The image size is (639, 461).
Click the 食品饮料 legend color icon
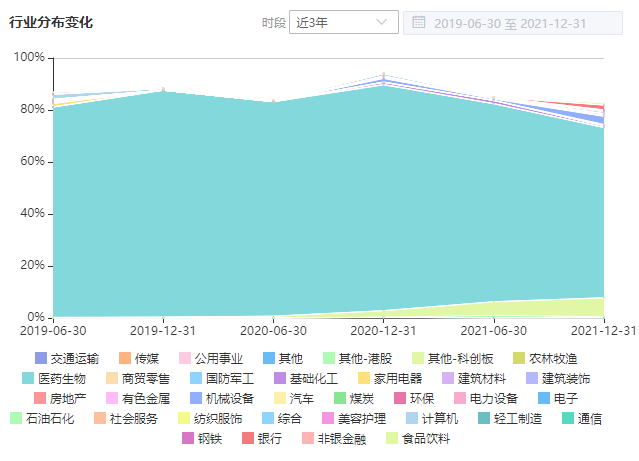click(392, 438)
